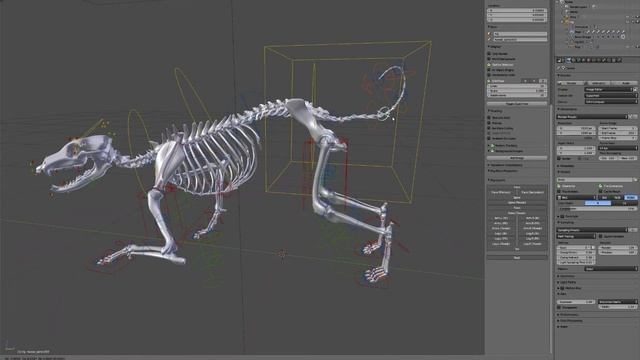Image resolution: width=640 pixels, height=360 pixels.
Task: Expand the Light Paths panel
Action: coord(568,282)
